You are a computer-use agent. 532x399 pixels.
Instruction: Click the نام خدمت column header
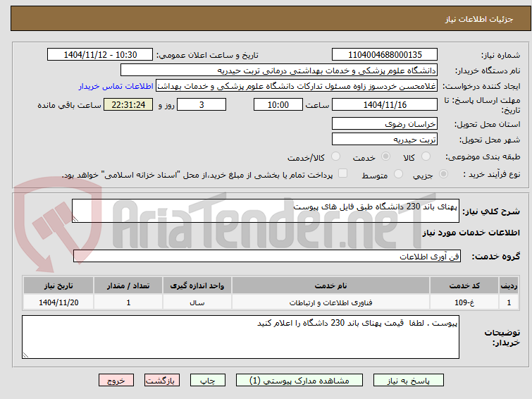point(330,286)
